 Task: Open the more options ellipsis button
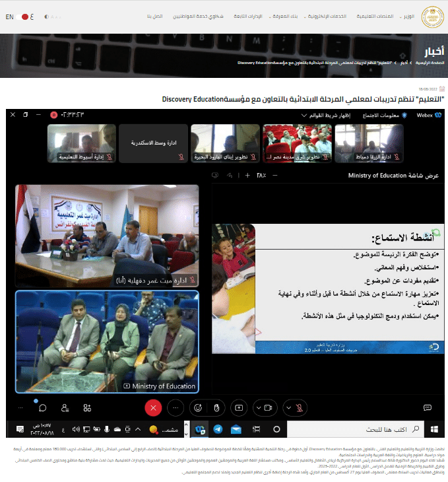pos(176,408)
